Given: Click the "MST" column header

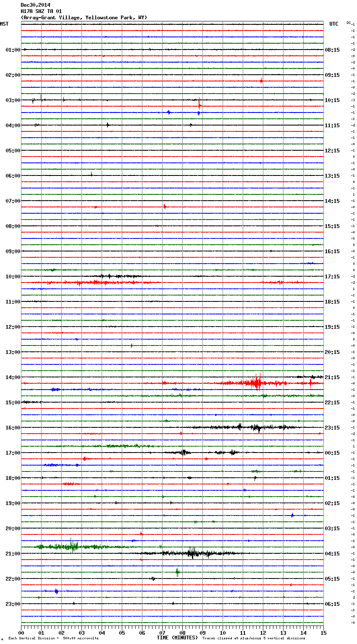Looking at the screenshot, I should pos(4,24).
